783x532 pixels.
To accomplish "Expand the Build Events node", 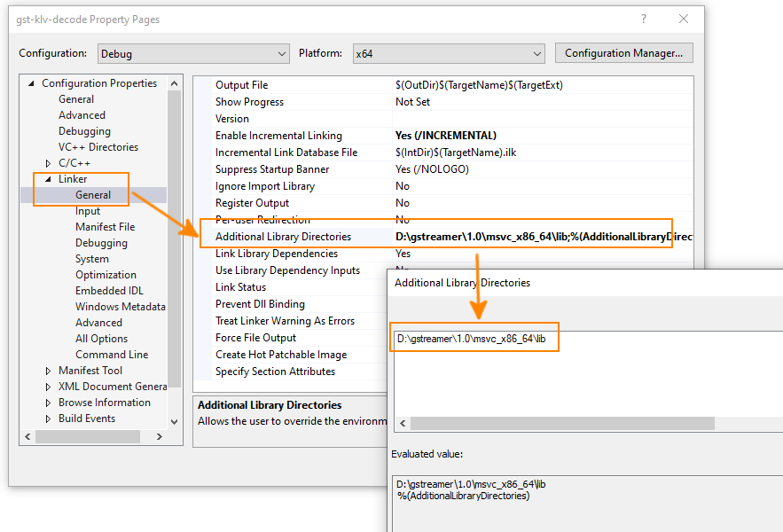I will point(49,419).
